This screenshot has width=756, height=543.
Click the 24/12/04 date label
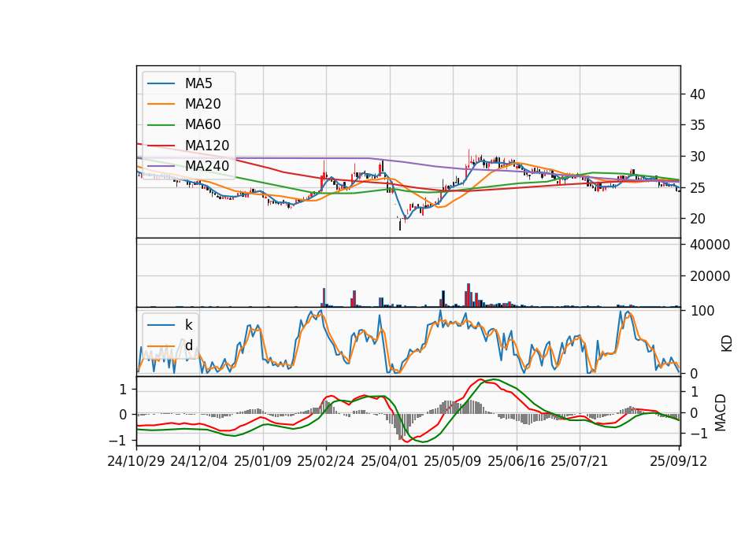(199, 461)
